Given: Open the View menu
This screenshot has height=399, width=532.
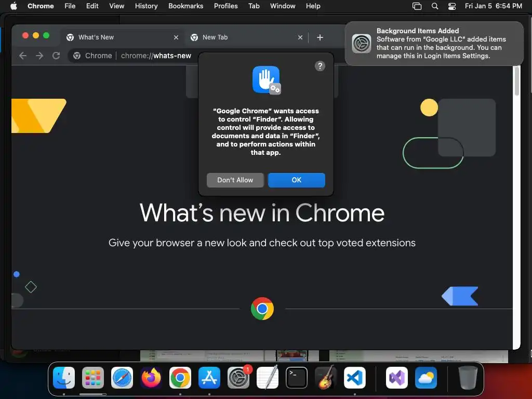Looking at the screenshot, I should pyautogui.click(x=117, y=6).
